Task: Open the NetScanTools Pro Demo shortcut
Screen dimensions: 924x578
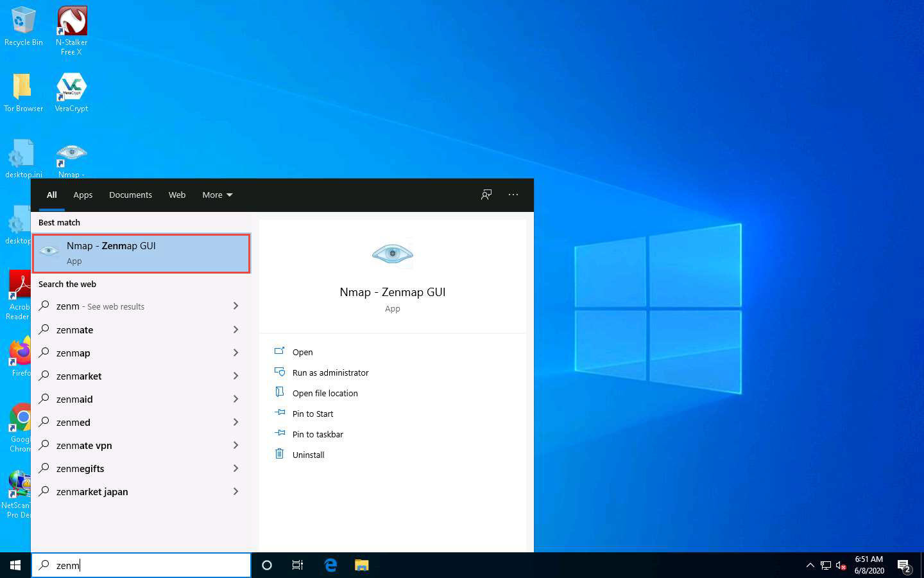Action: 17,494
